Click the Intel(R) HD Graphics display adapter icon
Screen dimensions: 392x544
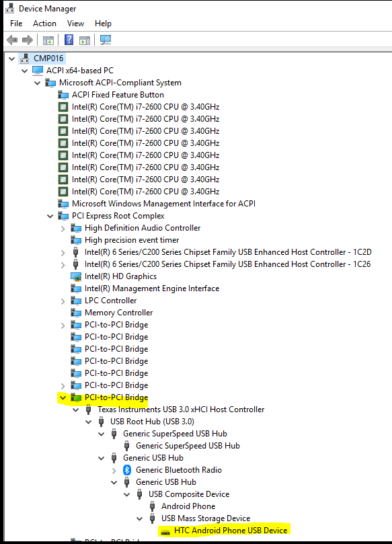tap(76, 276)
